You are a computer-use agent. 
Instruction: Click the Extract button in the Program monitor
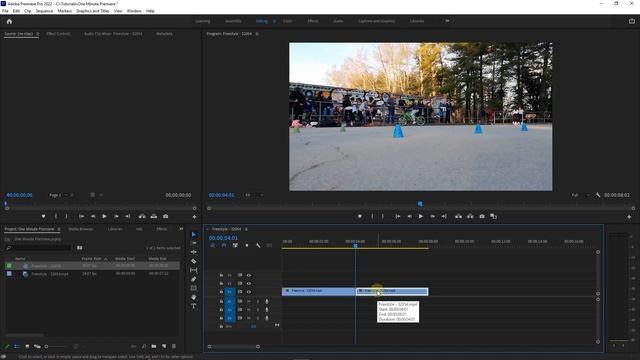pos(470,216)
